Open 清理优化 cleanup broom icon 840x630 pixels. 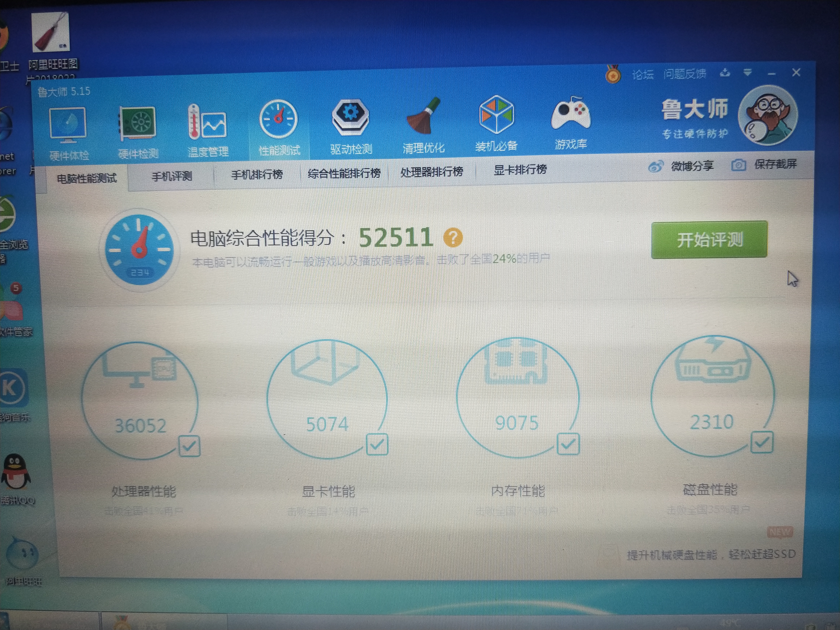tap(423, 125)
